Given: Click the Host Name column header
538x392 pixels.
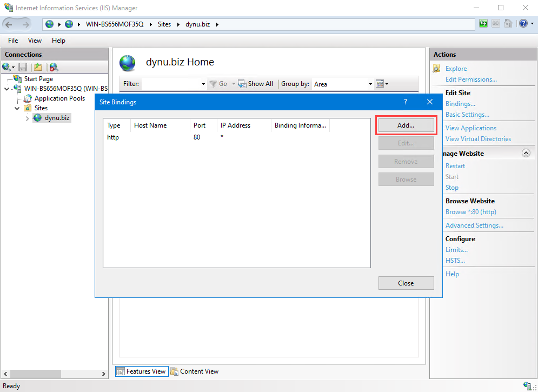Looking at the screenshot, I should coord(160,125).
